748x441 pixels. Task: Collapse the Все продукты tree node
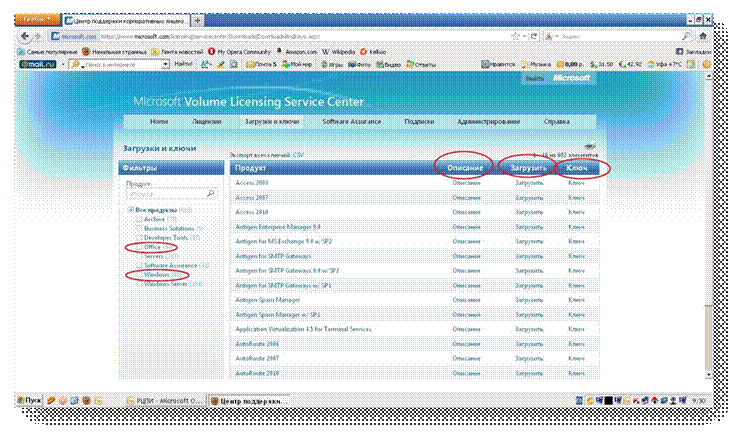coord(131,210)
